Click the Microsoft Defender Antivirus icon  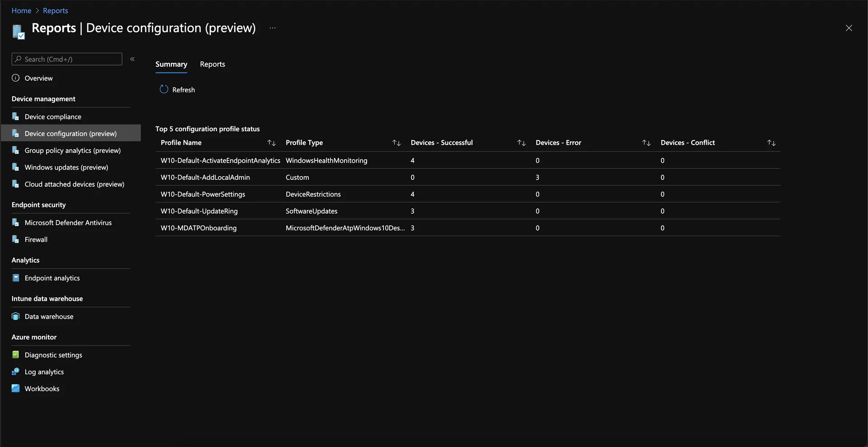tap(16, 222)
